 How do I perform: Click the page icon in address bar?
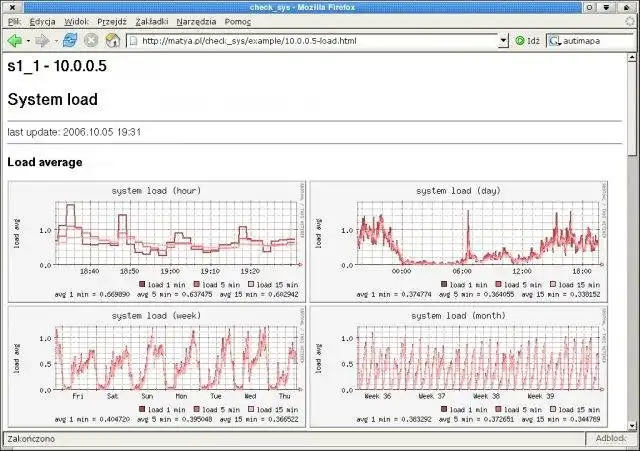[x=133, y=41]
